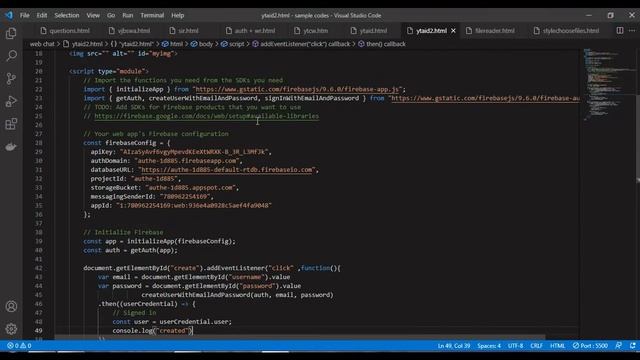Screen dimensions: 640x360
Task: Place cursor on console.log("created") line
Action: pos(152,331)
